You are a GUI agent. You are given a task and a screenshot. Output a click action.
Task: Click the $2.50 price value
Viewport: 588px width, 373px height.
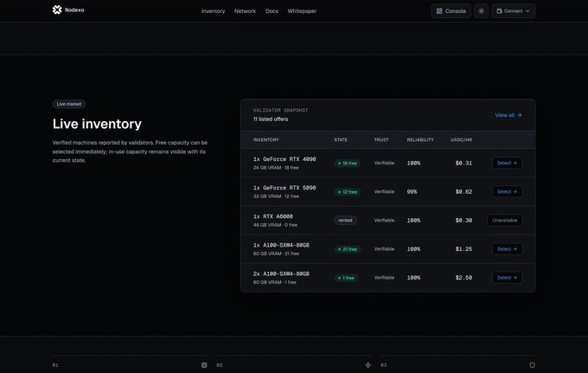click(x=463, y=278)
